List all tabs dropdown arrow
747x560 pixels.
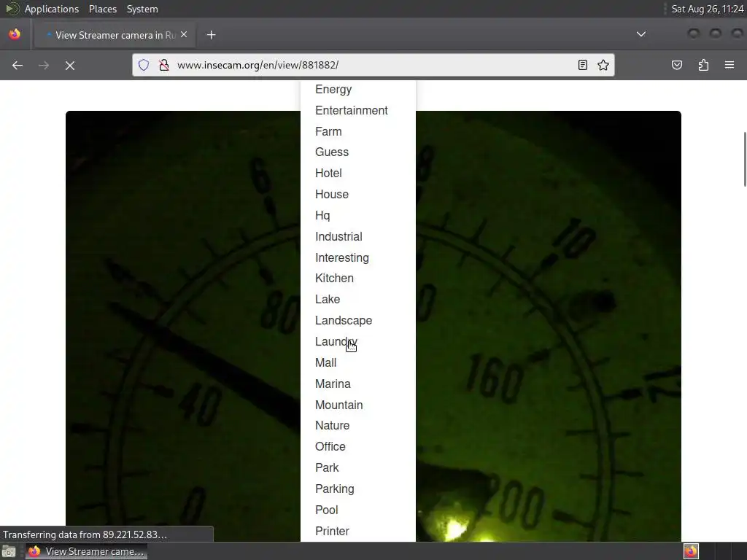click(x=641, y=34)
